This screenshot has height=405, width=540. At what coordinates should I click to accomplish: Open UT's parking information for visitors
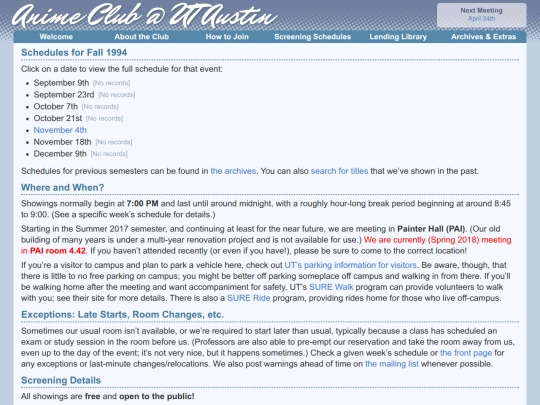click(x=350, y=265)
